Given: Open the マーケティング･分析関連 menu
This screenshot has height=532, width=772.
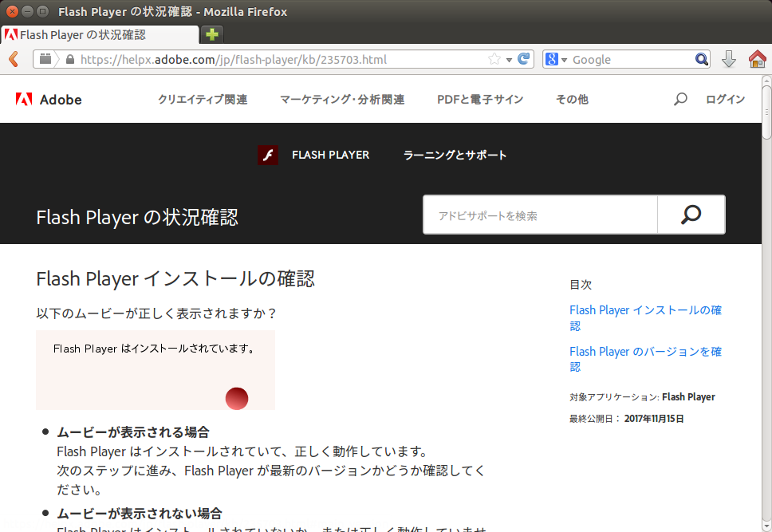Looking at the screenshot, I should (x=342, y=100).
